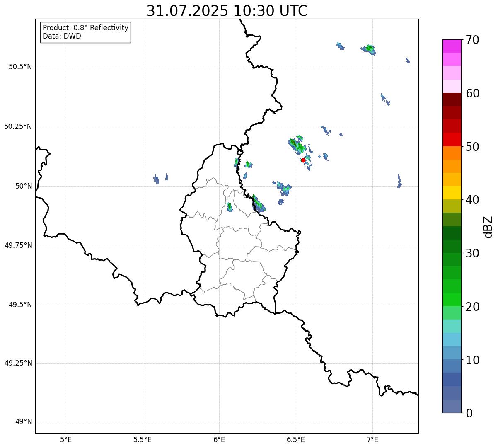The image size is (498, 448).
Task: Click the '50.5°N' latitude label
Action: [x=20, y=67]
